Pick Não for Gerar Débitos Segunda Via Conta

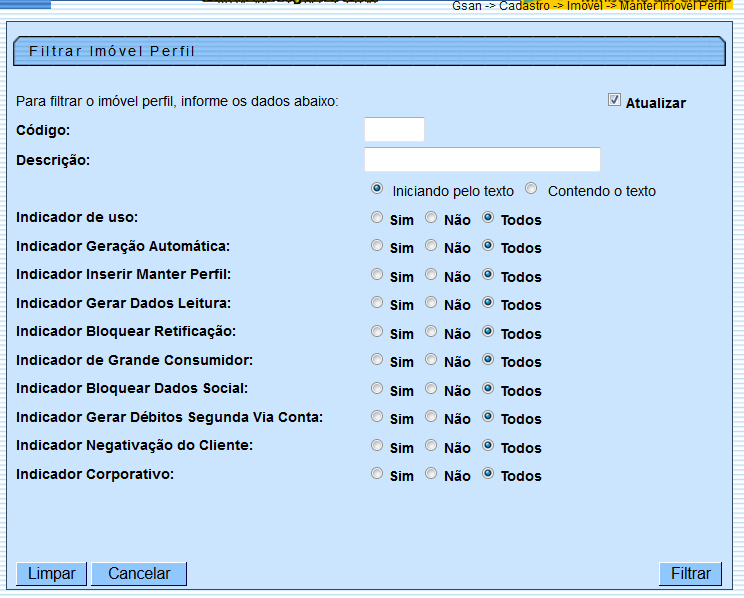tap(431, 416)
